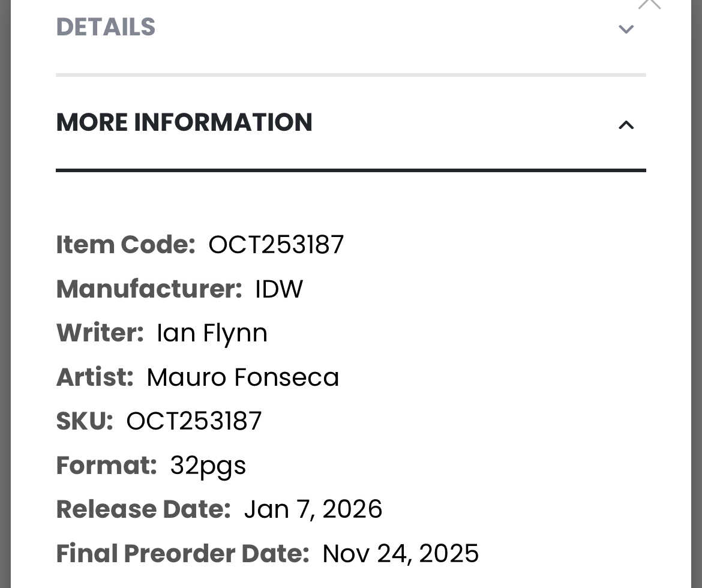Select the SKU value OCT253187
Image resolution: width=702 pixels, height=588 pixels.
194,421
